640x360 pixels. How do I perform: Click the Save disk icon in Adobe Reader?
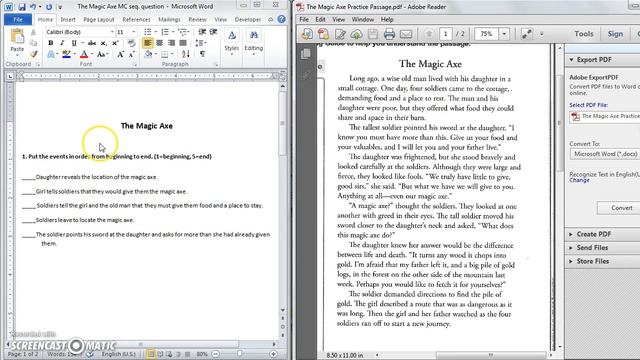point(373,34)
